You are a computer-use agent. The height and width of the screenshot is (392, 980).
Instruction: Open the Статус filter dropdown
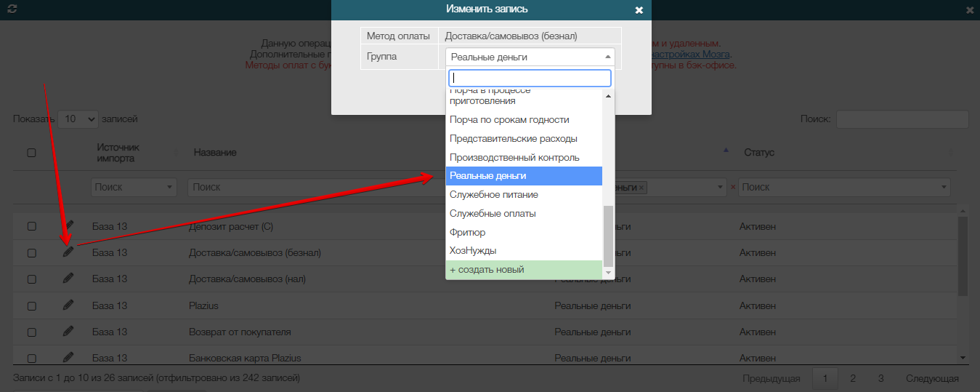pos(844,187)
